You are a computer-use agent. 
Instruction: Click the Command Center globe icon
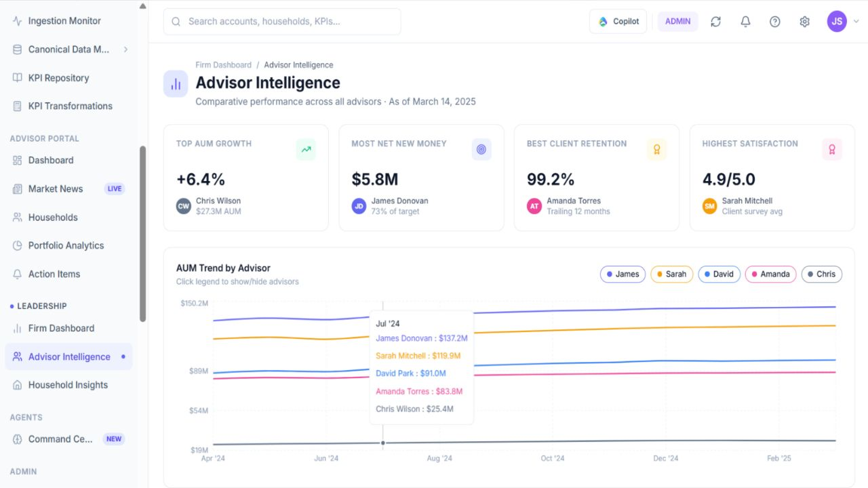[x=18, y=439]
